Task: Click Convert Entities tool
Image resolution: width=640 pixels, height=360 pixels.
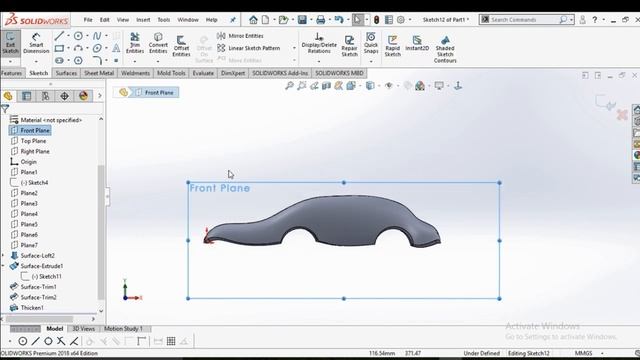Action: [x=158, y=43]
